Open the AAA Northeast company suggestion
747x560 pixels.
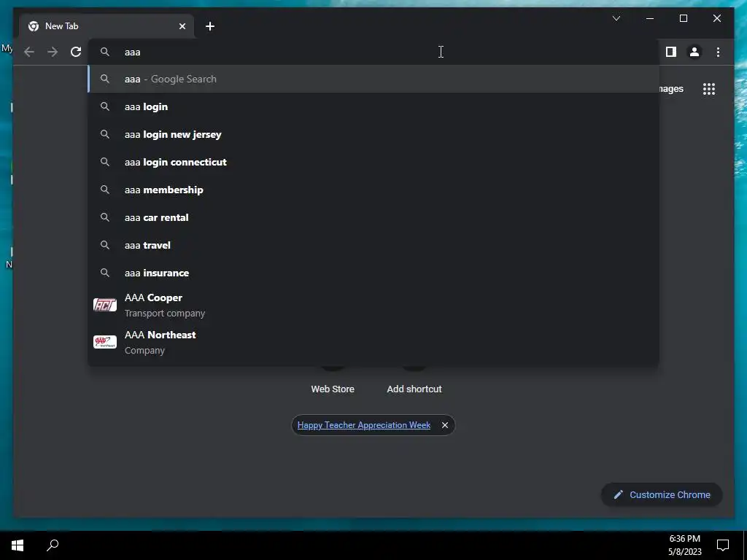(x=373, y=343)
